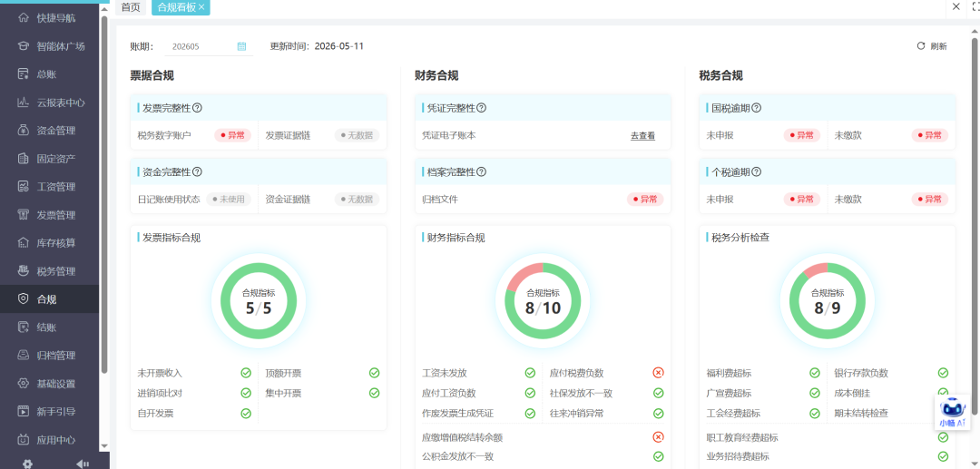
Task: Open 应用中心 in the sidebar
Action: (x=50, y=440)
